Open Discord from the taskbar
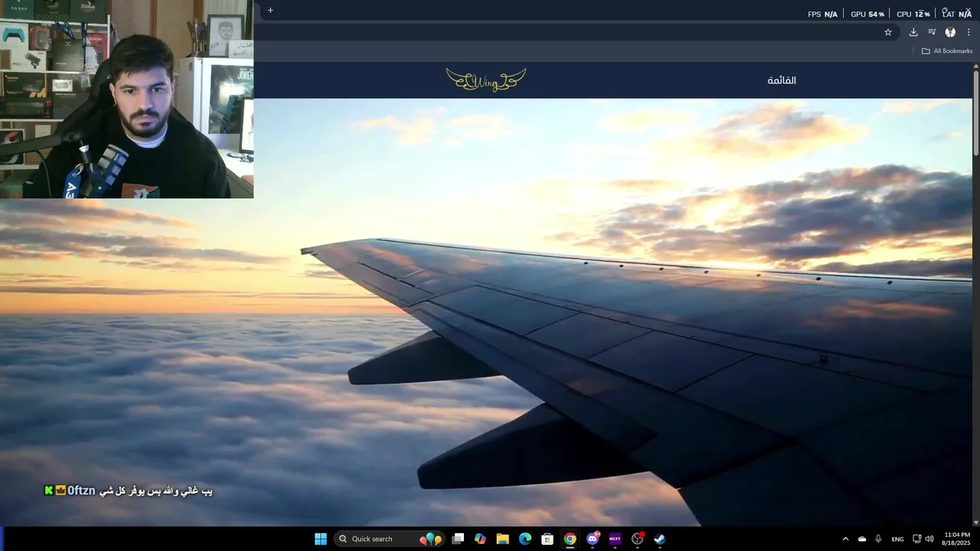 coord(593,539)
